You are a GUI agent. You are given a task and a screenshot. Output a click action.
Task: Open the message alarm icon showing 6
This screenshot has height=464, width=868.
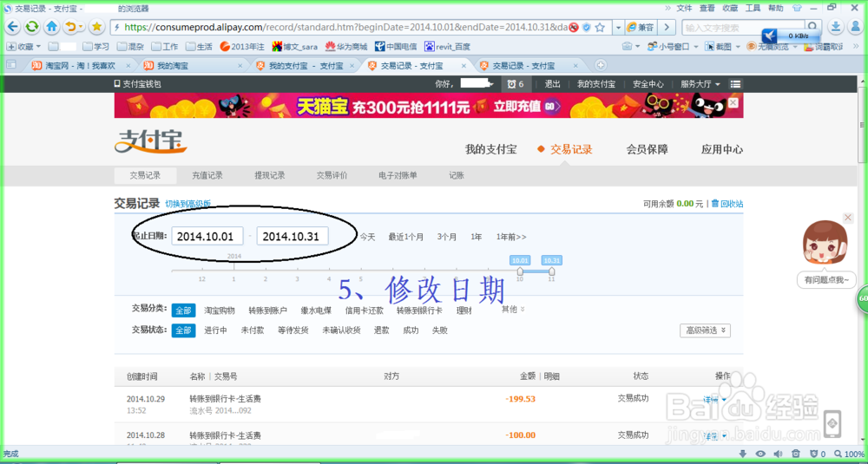516,84
